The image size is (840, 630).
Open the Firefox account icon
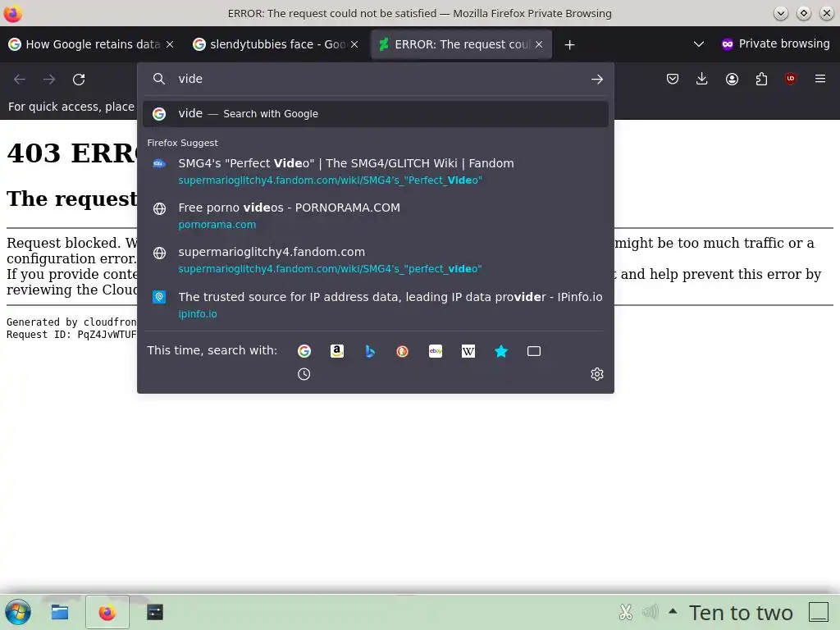[732, 80]
